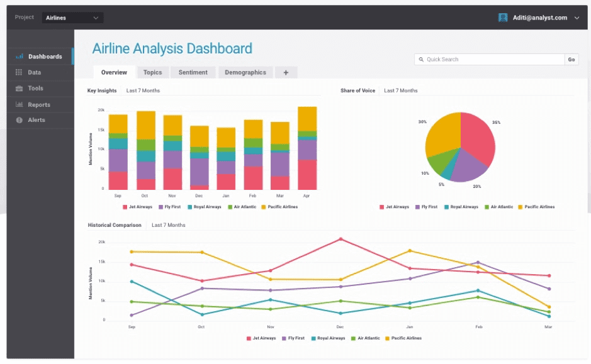Switch to the Topics tab
The width and height of the screenshot is (591, 364).
tap(152, 72)
